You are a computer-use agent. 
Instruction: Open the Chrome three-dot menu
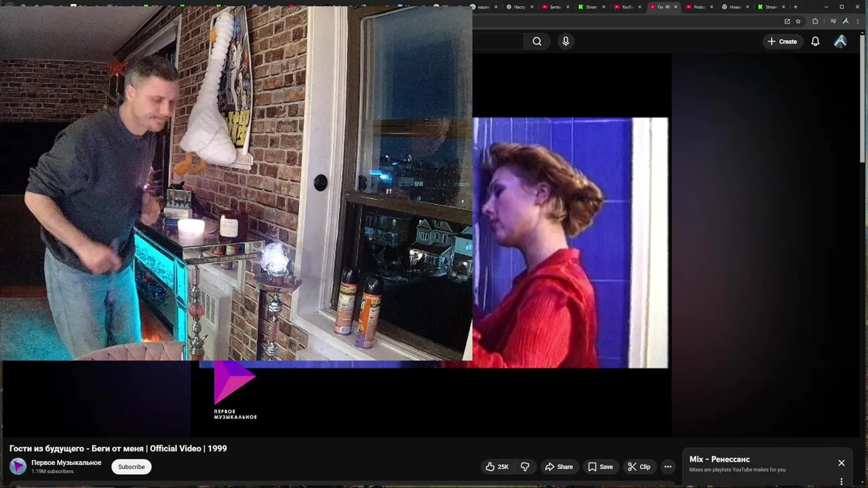coord(858,21)
